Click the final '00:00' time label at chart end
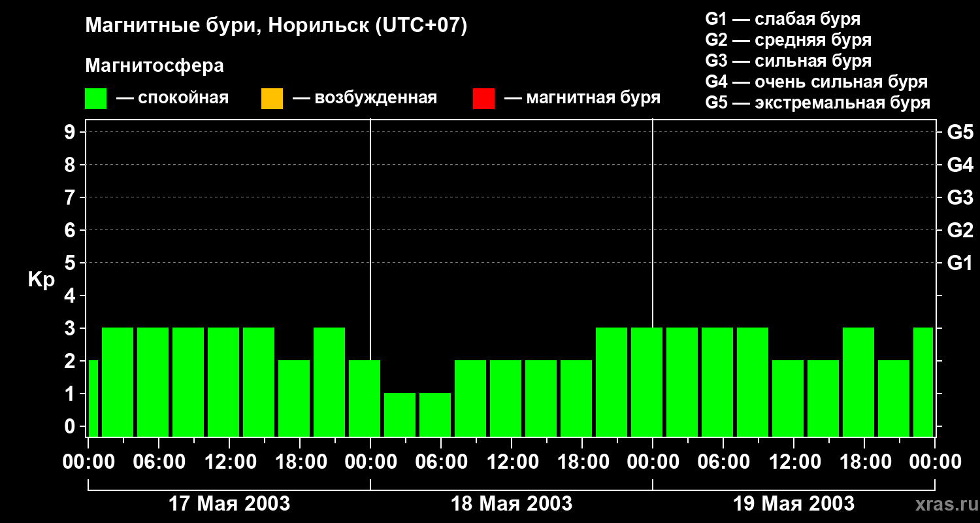Image resolution: width=980 pixels, height=523 pixels. click(x=935, y=462)
